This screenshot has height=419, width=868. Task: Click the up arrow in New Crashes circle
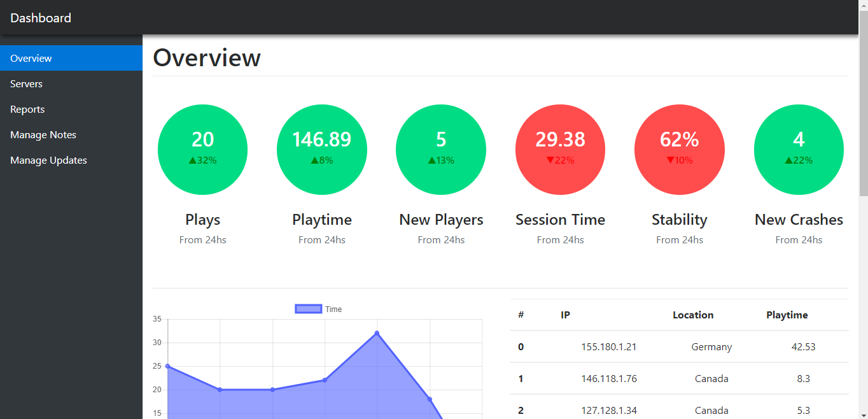pyautogui.click(x=789, y=160)
